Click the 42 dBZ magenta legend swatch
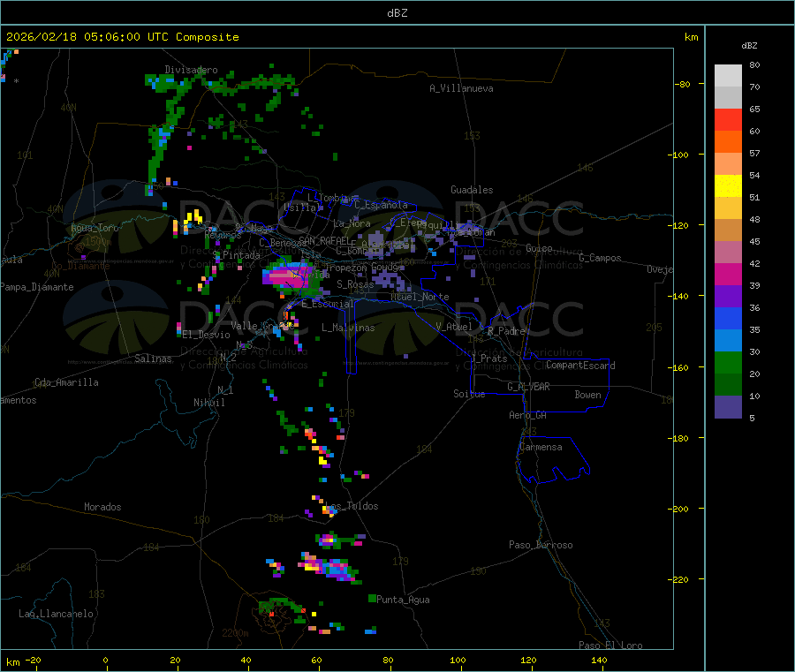The image size is (795, 672). pos(728,274)
